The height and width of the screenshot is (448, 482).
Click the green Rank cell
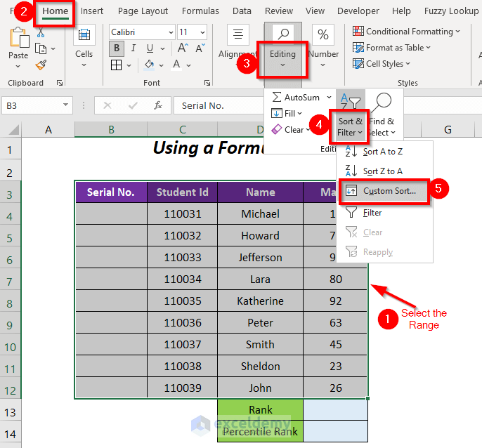[261, 409]
